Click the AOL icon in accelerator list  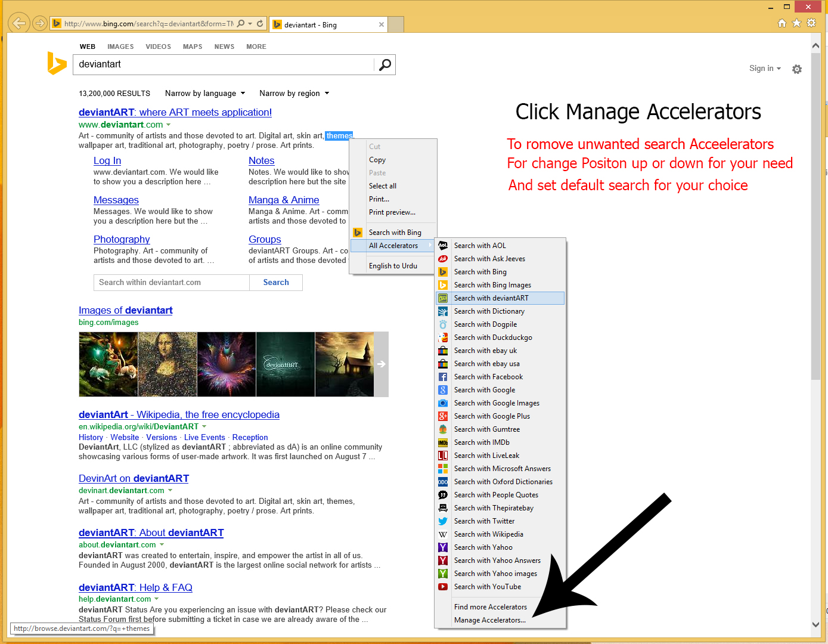tap(443, 246)
